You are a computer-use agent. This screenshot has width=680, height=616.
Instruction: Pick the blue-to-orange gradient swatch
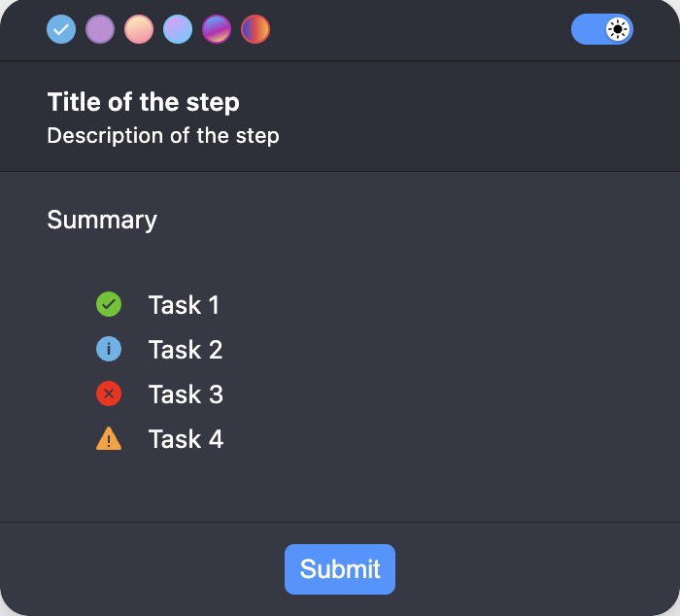(x=255, y=29)
